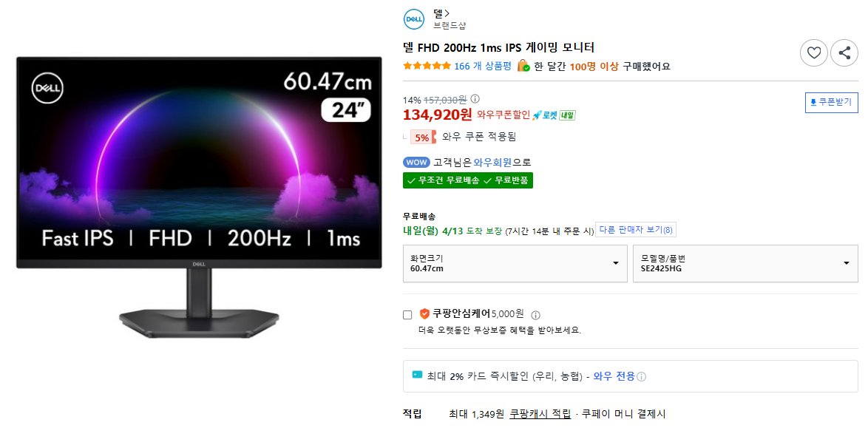Click the Dell circular brand logo

(413, 19)
